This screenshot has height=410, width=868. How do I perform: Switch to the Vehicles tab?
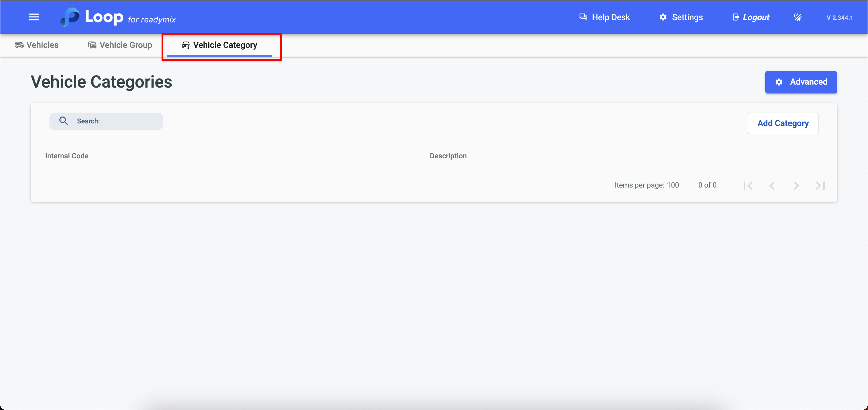[x=37, y=45]
